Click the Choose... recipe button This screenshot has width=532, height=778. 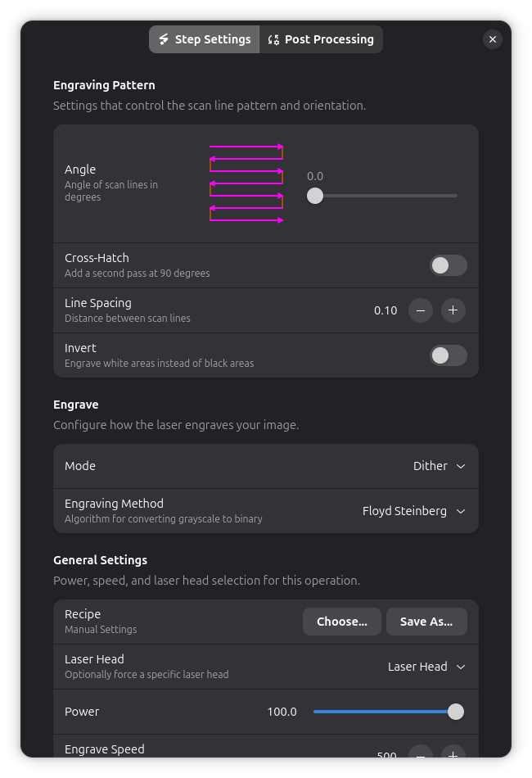(342, 622)
